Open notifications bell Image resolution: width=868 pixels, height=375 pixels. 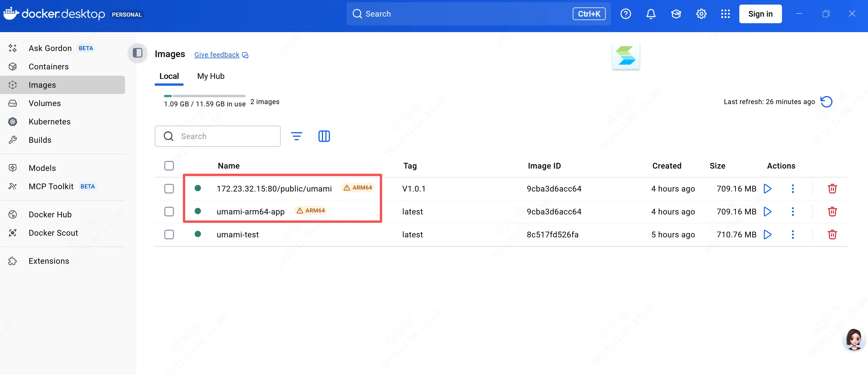pyautogui.click(x=651, y=14)
